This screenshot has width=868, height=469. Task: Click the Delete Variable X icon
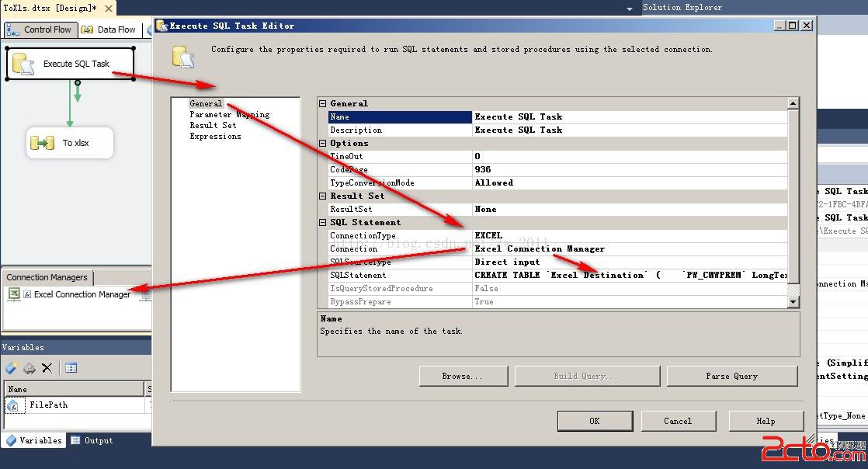(x=47, y=368)
